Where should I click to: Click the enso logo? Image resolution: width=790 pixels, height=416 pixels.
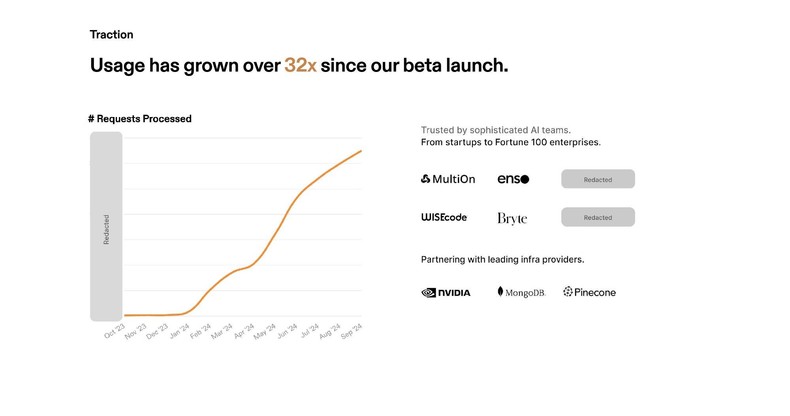tap(513, 179)
